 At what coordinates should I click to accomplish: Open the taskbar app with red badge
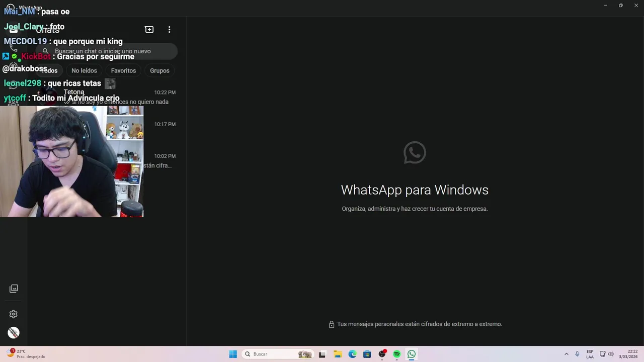click(382, 354)
